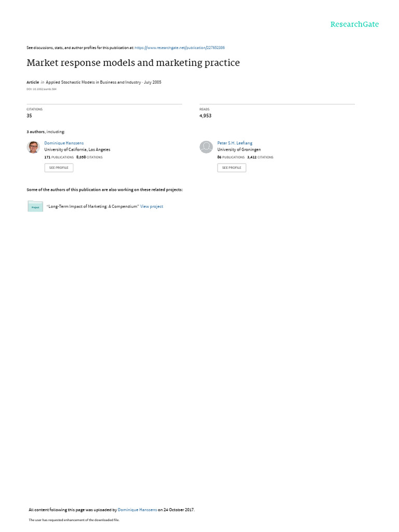Open Peter S.H. Leeflang author name link
The height and width of the screenshot is (532, 399).
coord(235,143)
